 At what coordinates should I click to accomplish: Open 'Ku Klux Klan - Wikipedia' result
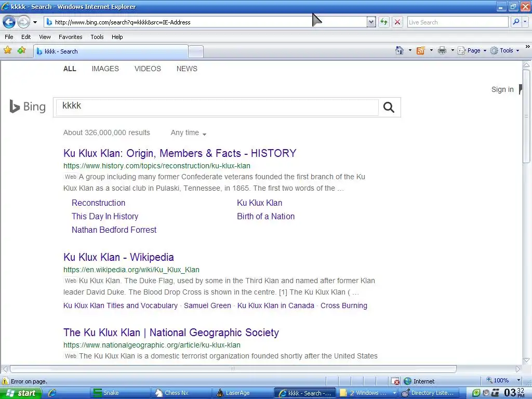118,257
